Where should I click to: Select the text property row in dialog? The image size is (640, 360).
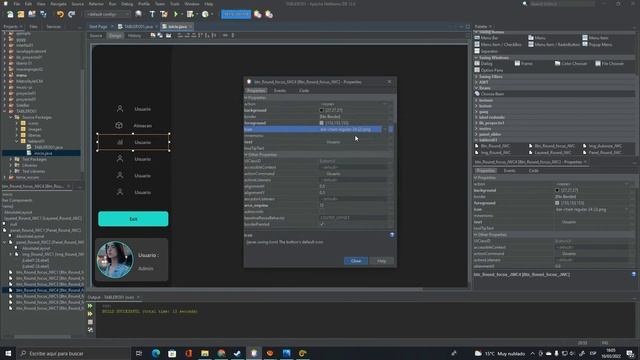(x=319, y=142)
